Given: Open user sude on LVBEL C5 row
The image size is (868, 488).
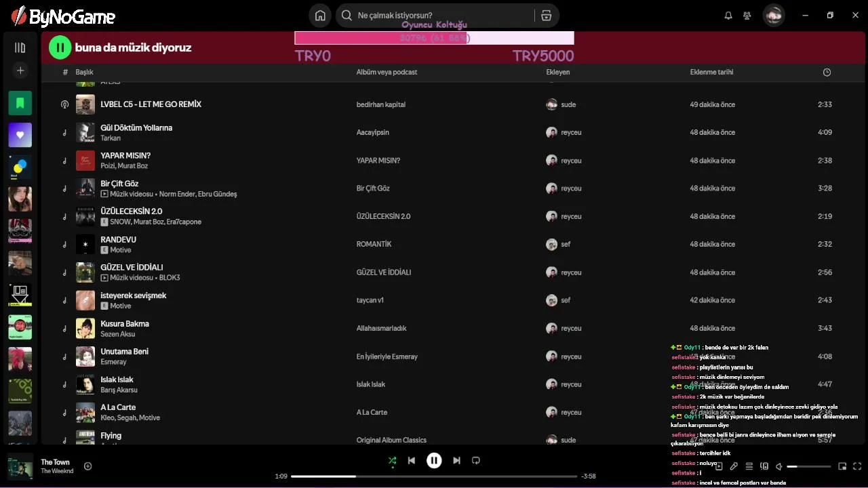Looking at the screenshot, I should [x=568, y=104].
